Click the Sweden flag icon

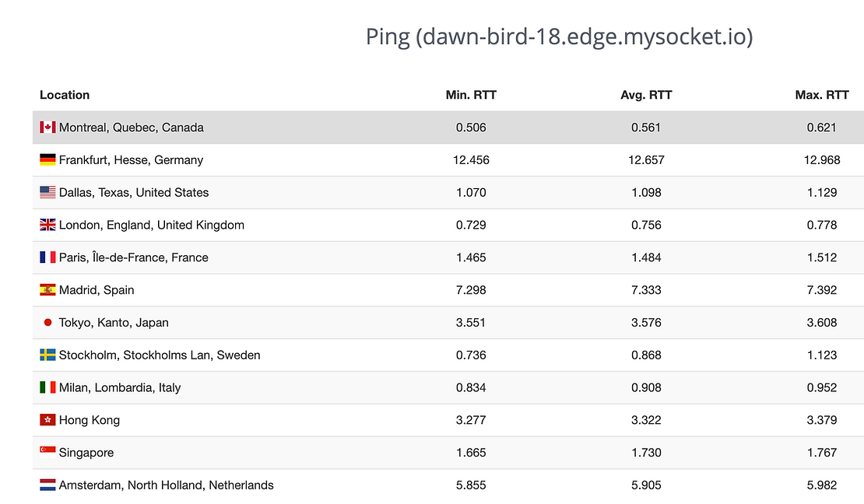tap(47, 355)
